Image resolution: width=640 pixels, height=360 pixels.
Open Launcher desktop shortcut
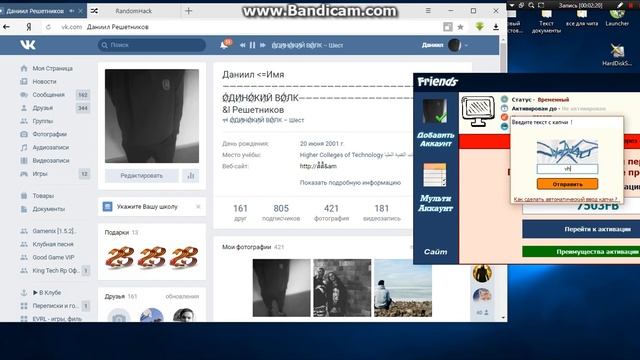pos(617,17)
